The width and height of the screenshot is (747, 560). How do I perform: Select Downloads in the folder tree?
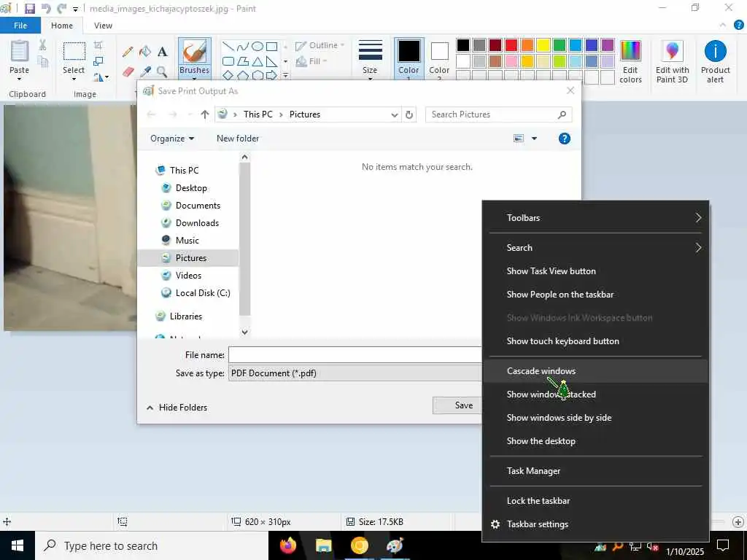[197, 223]
